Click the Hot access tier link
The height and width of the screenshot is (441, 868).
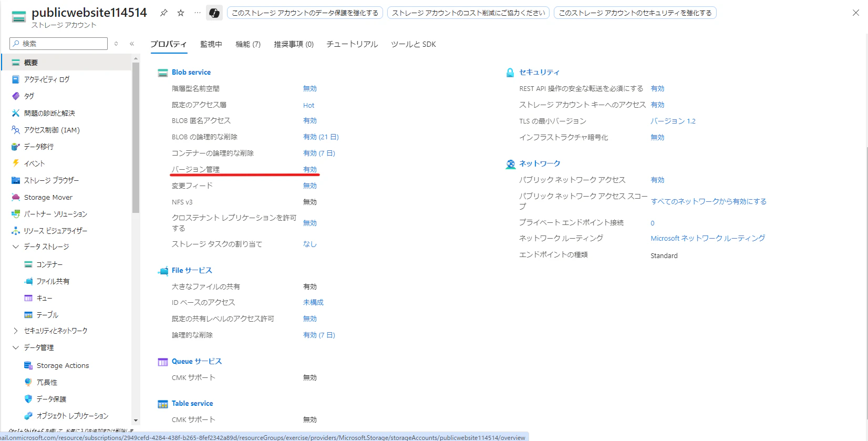pyautogui.click(x=309, y=105)
